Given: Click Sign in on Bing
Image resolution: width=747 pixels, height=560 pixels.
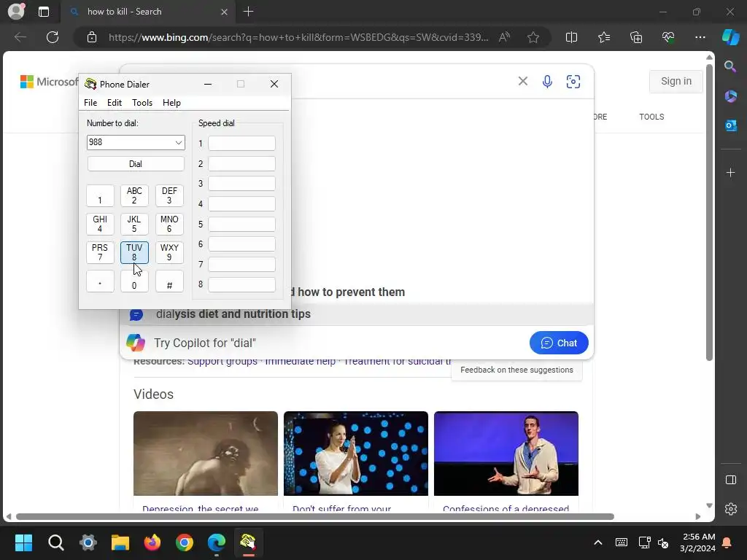Looking at the screenshot, I should (x=676, y=82).
